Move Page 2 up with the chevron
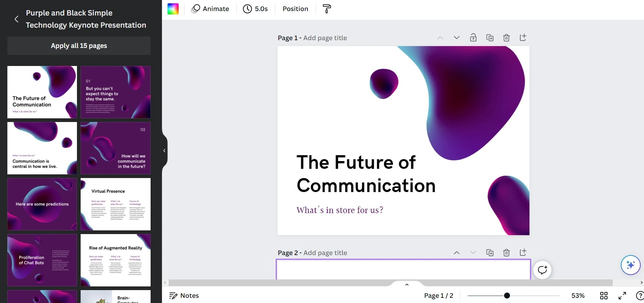The image size is (644, 303). click(x=457, y=252)
